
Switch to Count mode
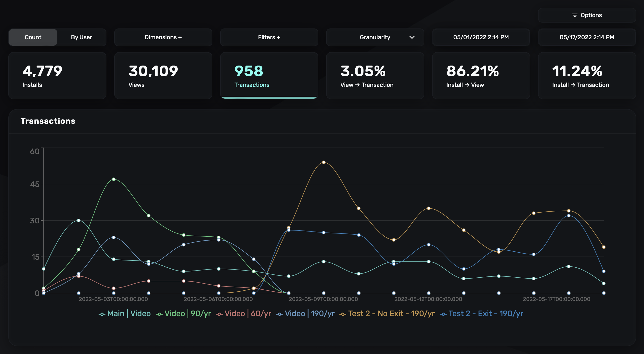(x=33, y=37)
